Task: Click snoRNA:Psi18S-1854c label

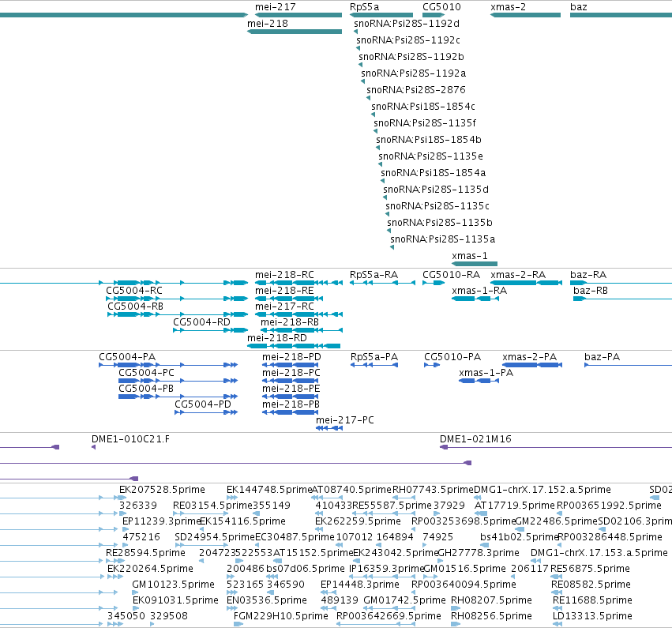Action: click(x=423, y=107)
